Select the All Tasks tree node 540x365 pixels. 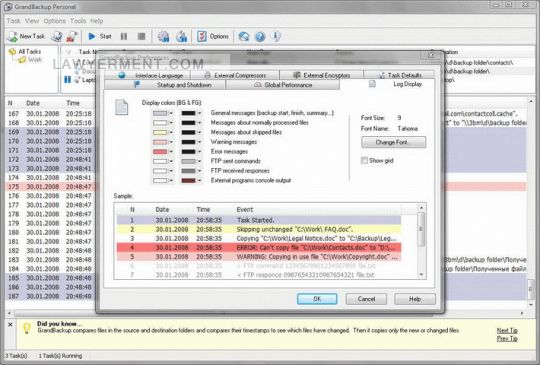tap(29, 52)
